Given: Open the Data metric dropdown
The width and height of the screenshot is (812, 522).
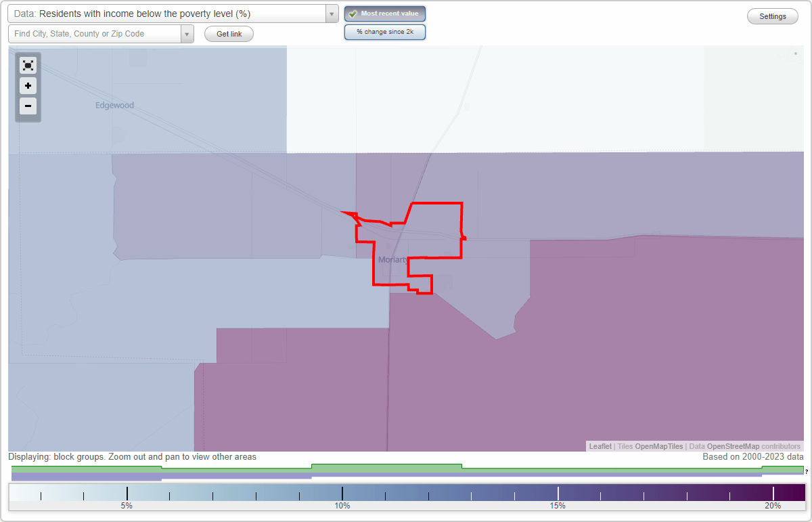Looking at the screenshot, I should [331, 13].
